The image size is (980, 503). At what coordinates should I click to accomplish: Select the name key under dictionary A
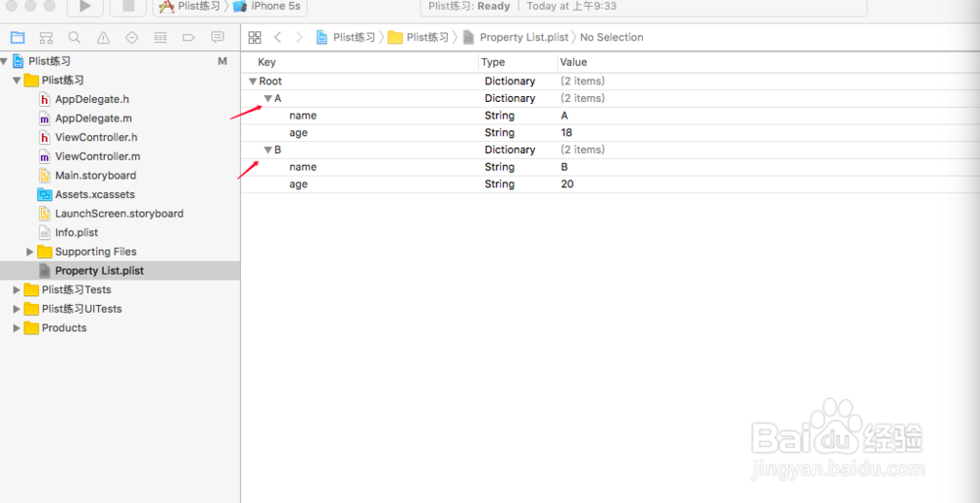[303, 116]
